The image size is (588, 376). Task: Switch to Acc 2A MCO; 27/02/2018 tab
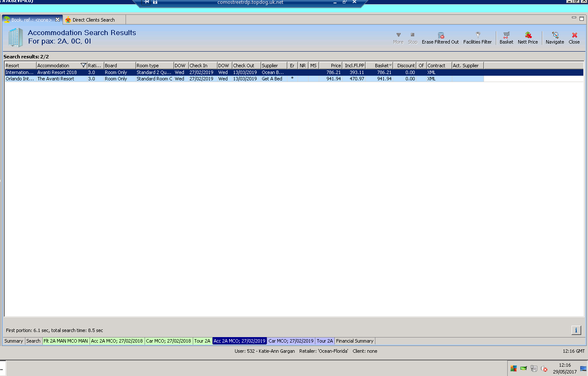117,341
